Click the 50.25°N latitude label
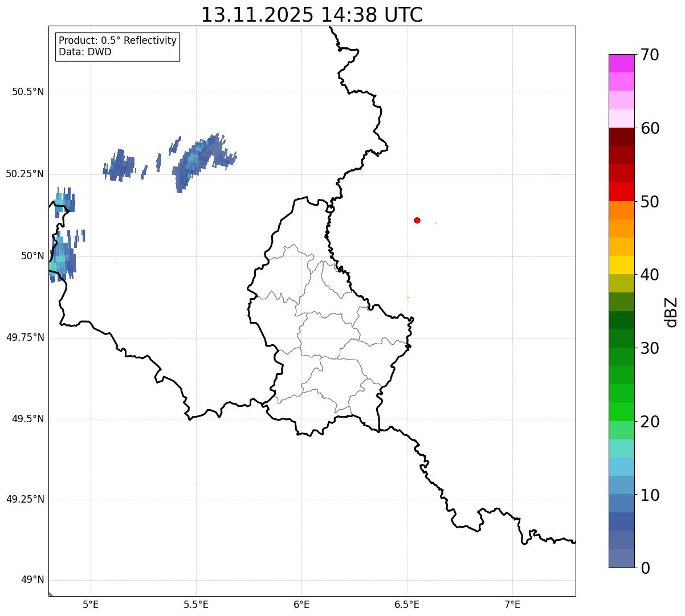Image resolution: width=685 pixels, height=616 pixels. click(25, 174)
